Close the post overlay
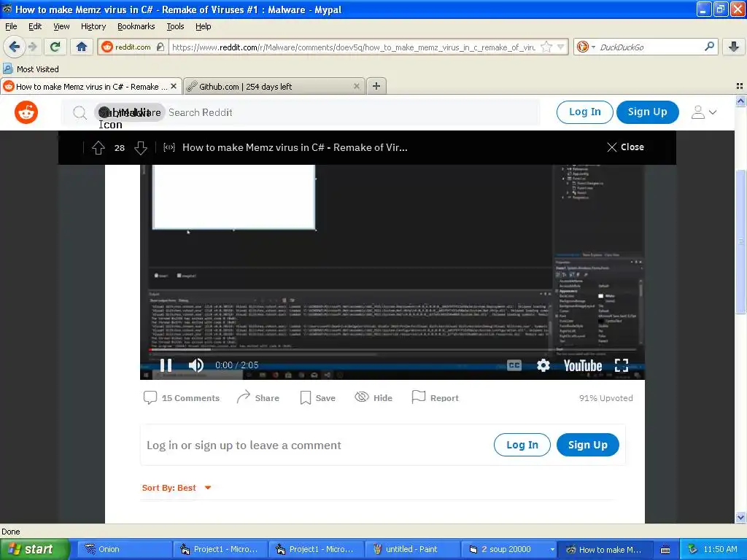Viewport: 747px width, 560px height. 625,147
